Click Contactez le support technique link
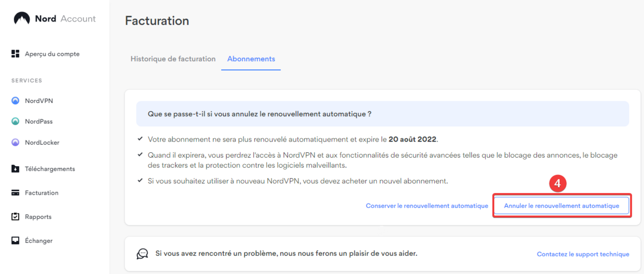Screen dimensions: 644x274 coord(583,254)
